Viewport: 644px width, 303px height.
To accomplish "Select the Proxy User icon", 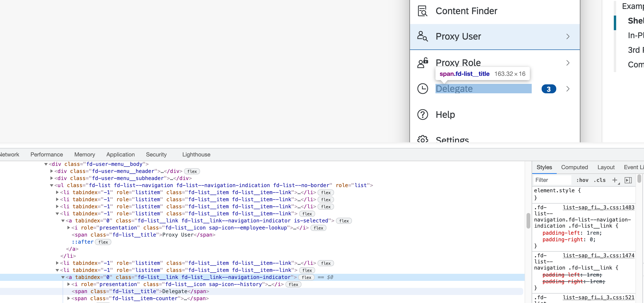I will [x=422, y=36].
